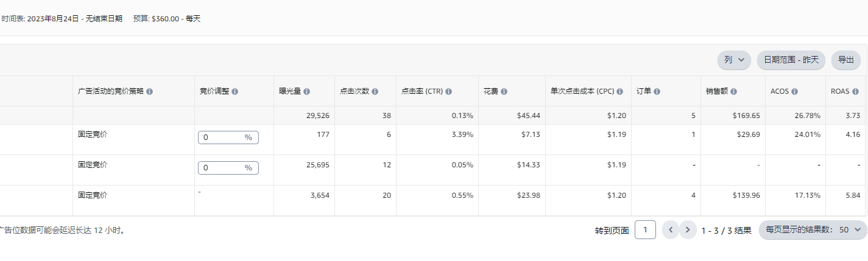This screenshot has width=868, height=261.
Task: Click the 导出 export button
Action: click(x=846, y=60)
